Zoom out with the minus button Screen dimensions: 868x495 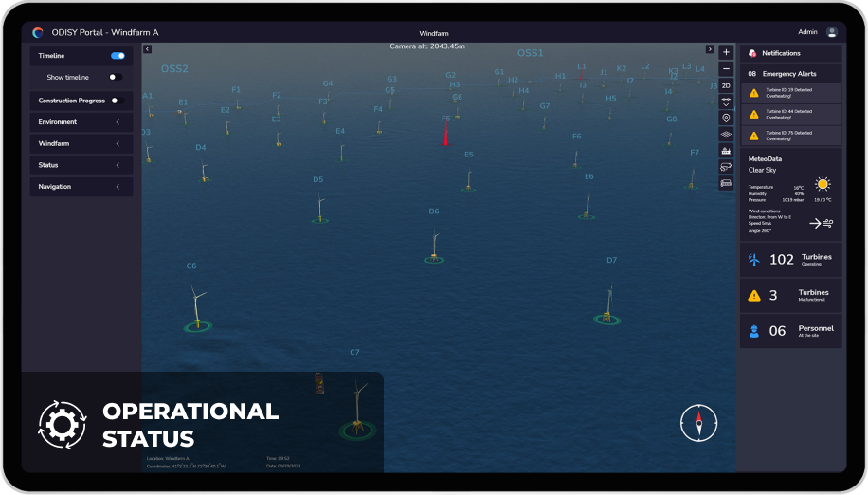coord(726,68)
